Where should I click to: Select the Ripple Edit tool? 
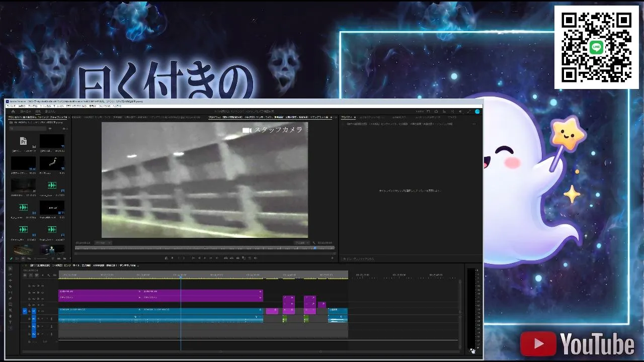pos(10,281)
